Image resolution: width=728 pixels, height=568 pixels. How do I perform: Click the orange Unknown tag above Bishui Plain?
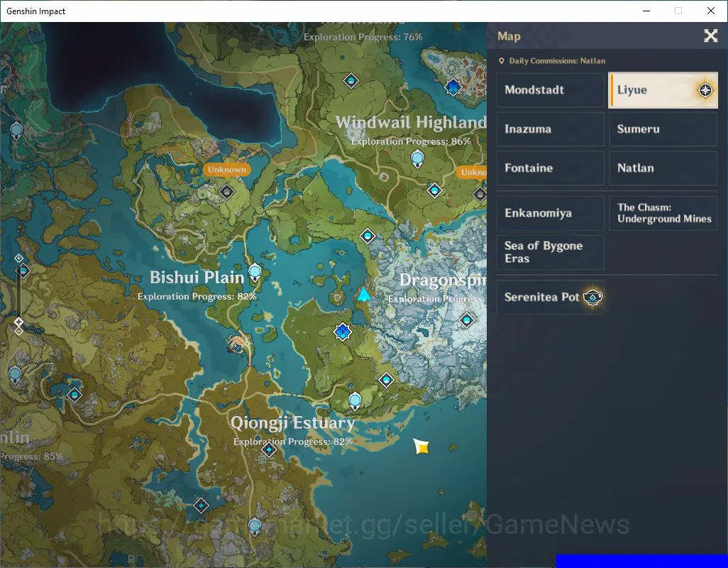click(x=227, y=170)
